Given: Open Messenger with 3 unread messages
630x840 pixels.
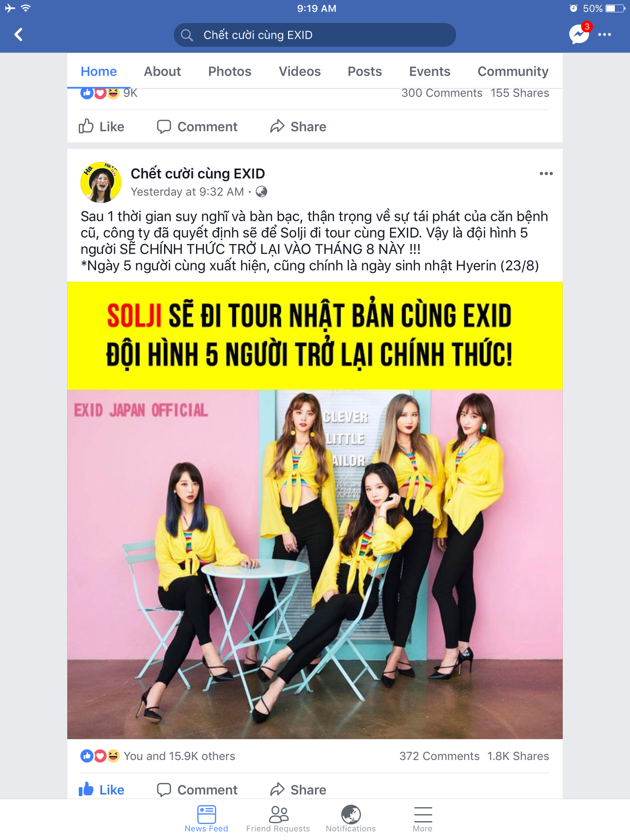Looking at the screenshot, I should [x=580, y=34].
